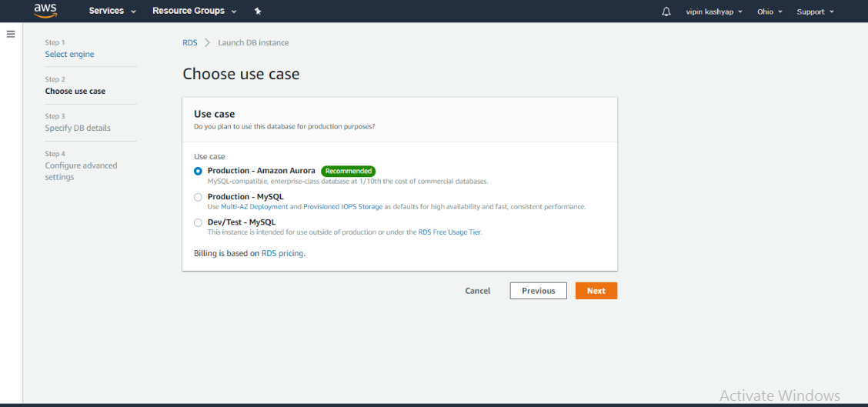Expand the Services dropdown menu

(112, 12)
